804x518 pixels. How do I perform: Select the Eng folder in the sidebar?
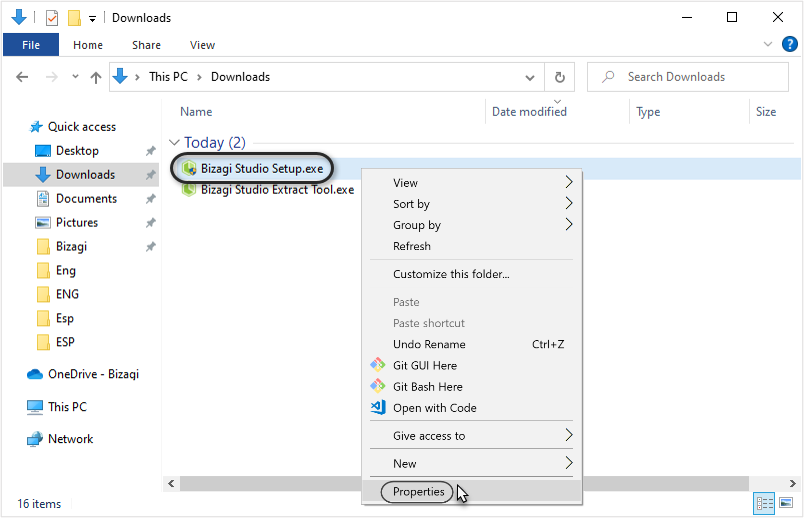point(66,270)
